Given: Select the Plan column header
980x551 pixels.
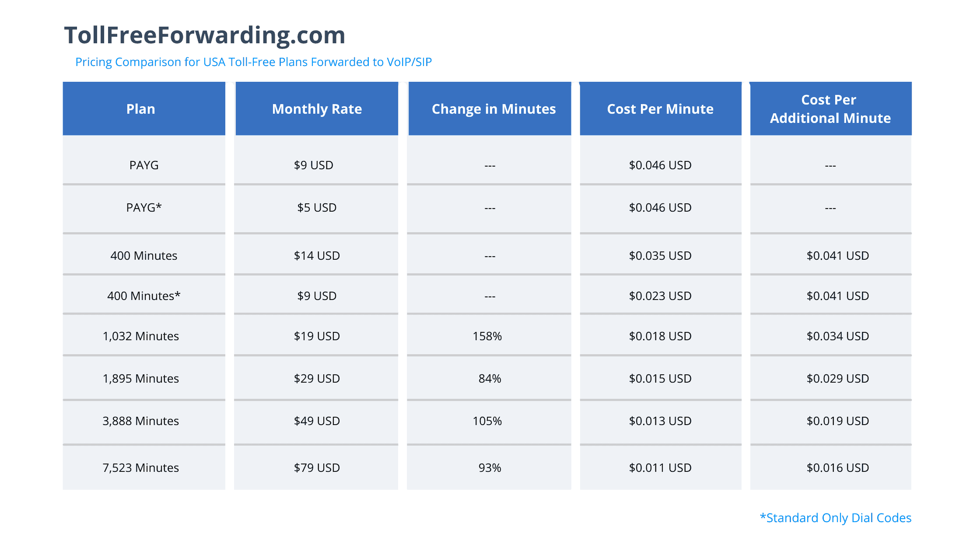Looking at the screenshot, I should coord(141,109).
